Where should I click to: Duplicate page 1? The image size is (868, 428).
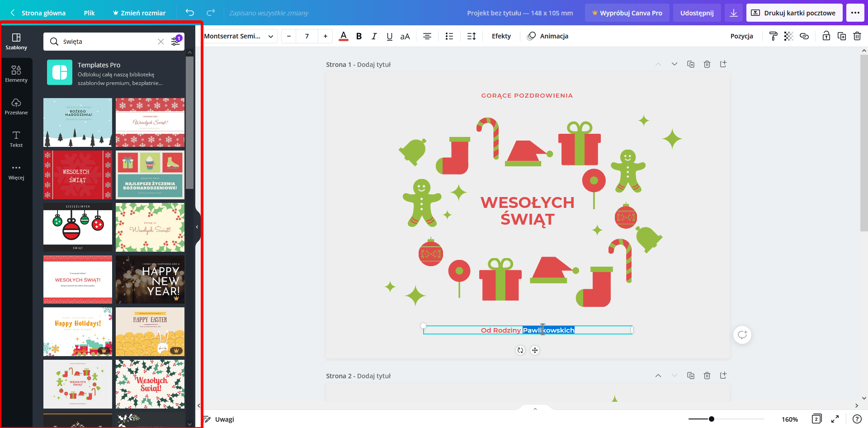(x=691, y=64)
